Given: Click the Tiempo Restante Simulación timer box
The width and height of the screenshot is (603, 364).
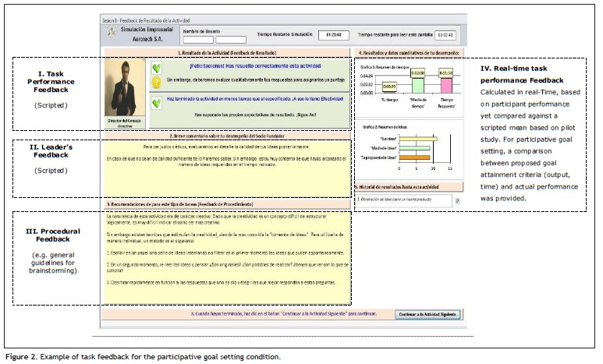Looking at the screenshot, I should coord(332,35).
